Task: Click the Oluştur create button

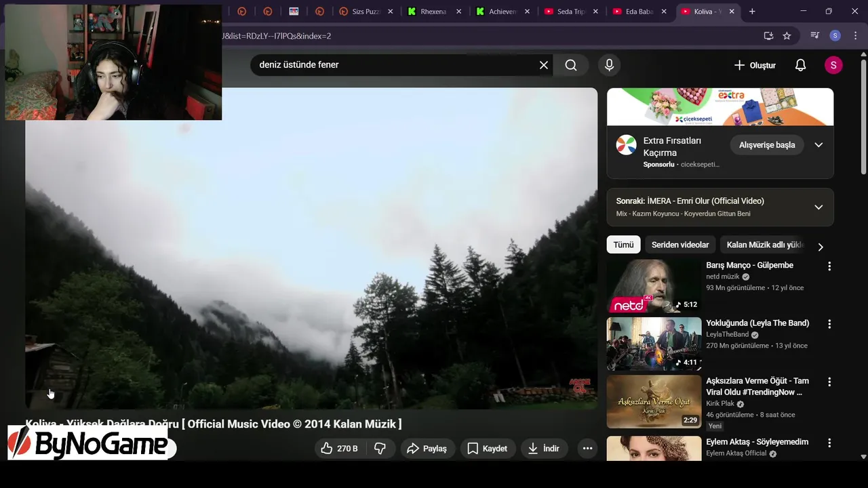Action: click(x=755, y=65)
